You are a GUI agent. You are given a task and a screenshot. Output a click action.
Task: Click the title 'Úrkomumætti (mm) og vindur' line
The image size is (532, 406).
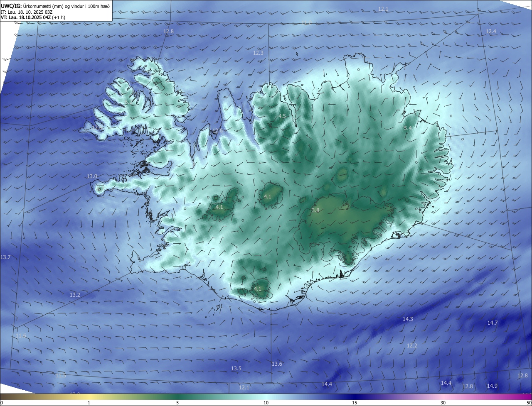[x=56, y=5]
